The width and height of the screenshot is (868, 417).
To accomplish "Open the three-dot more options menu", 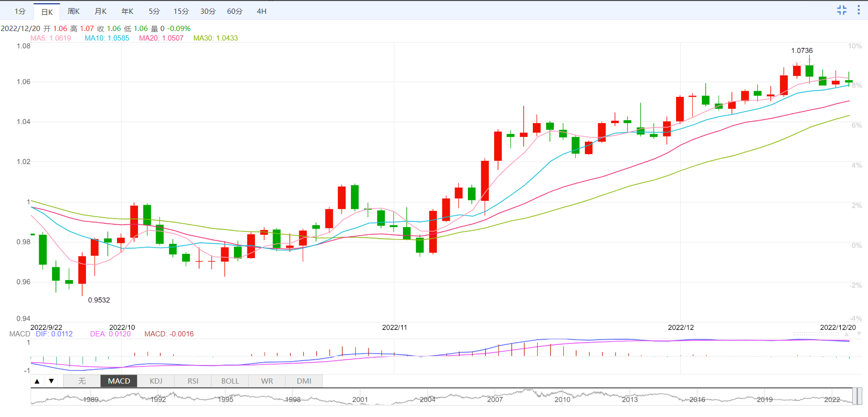I will pyautogui.click(x=858, y=10).
